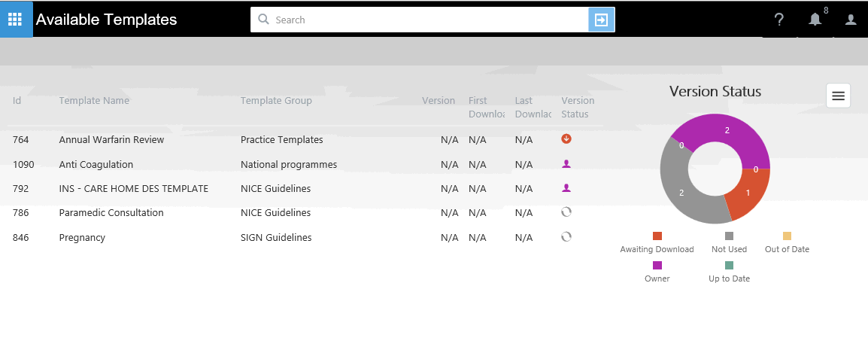
Task: Open the notifications bell icon
Action: click(815, 20)
